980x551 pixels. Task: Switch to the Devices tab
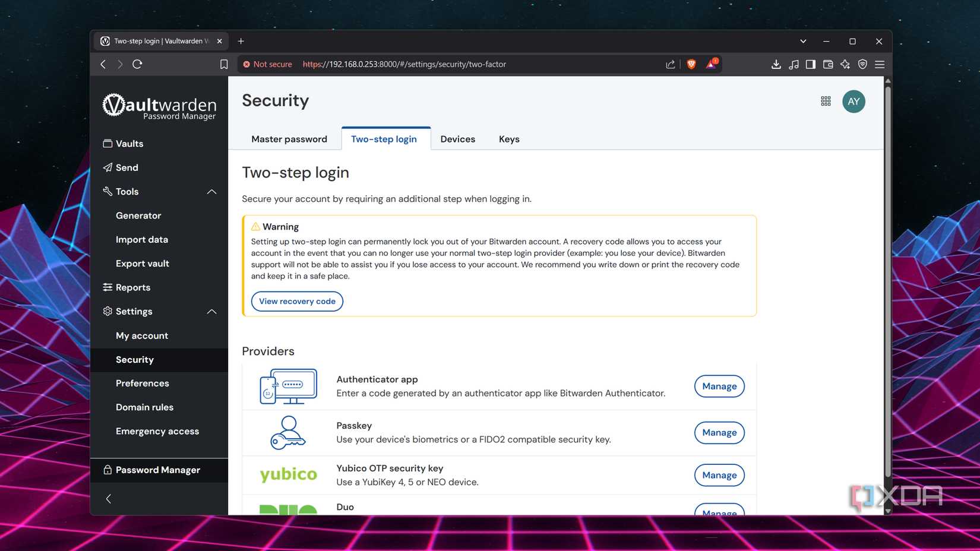pyautogui.click(x=458, y=139)
